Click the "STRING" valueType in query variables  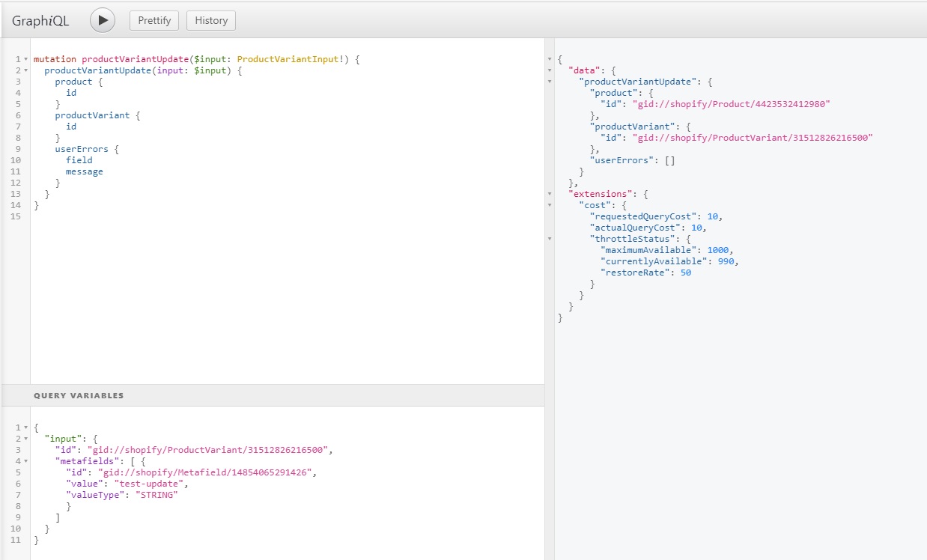point(156,495)
